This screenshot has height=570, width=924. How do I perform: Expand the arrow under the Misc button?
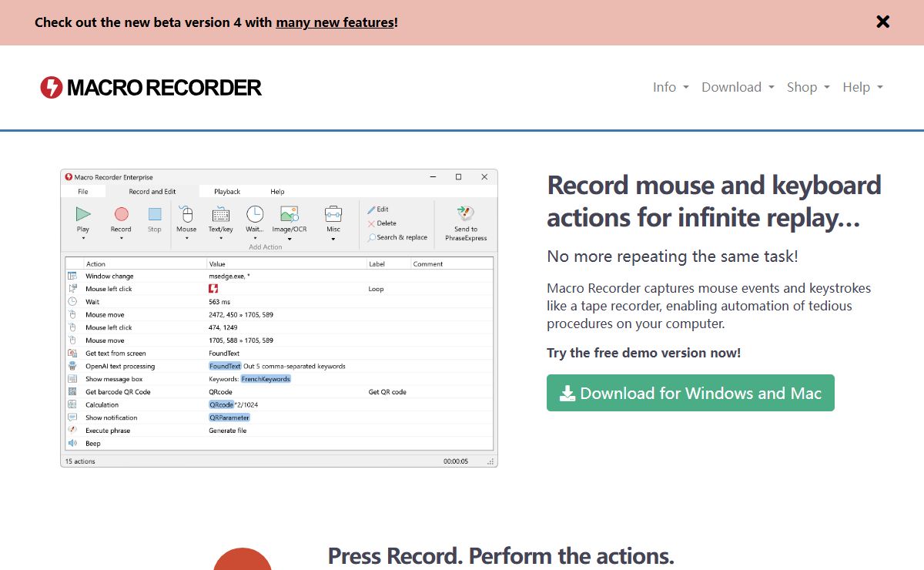point(333,239)
